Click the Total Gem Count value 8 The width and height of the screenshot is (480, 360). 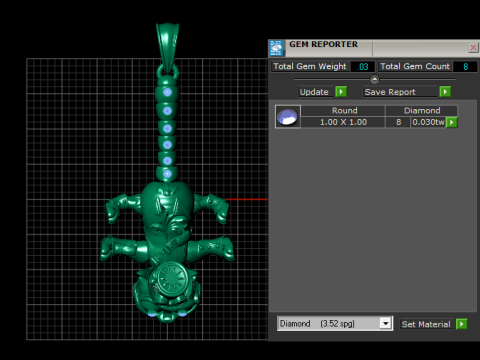coord(465,67)
